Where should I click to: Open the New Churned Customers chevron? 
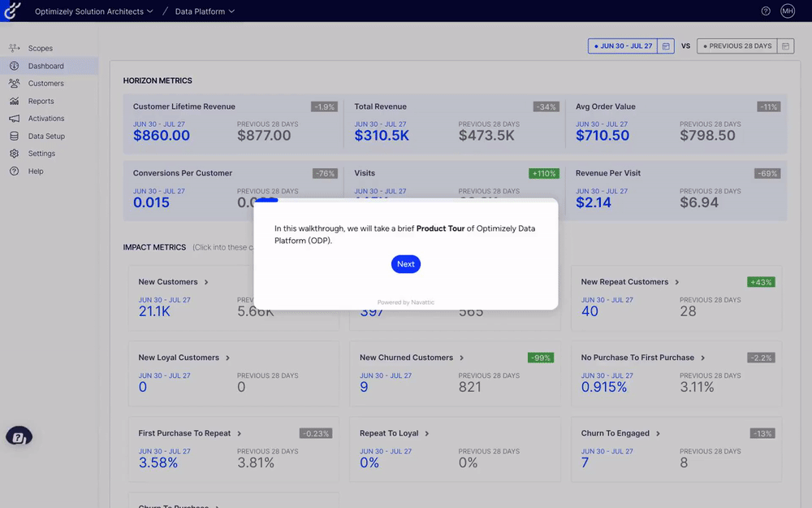(461, 358)
